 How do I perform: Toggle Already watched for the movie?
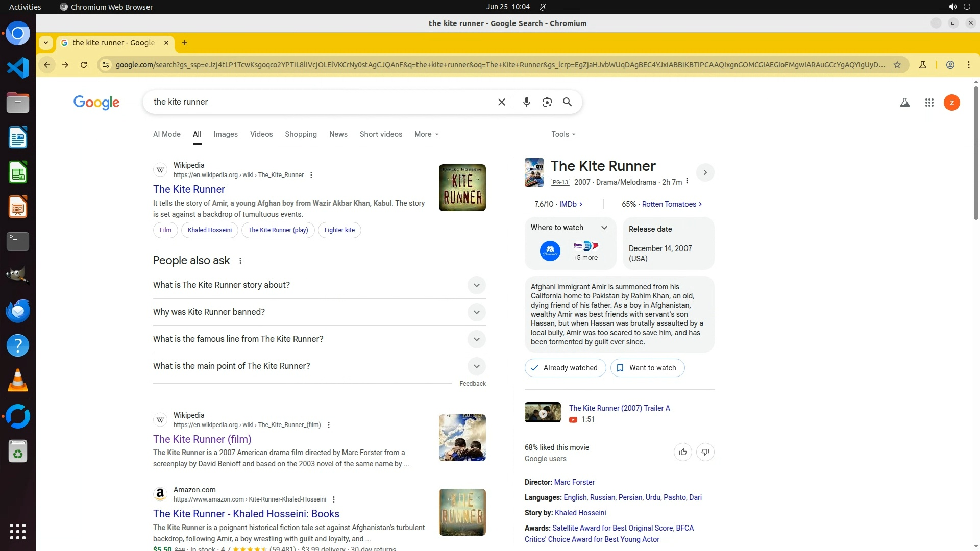click(565, 368)
